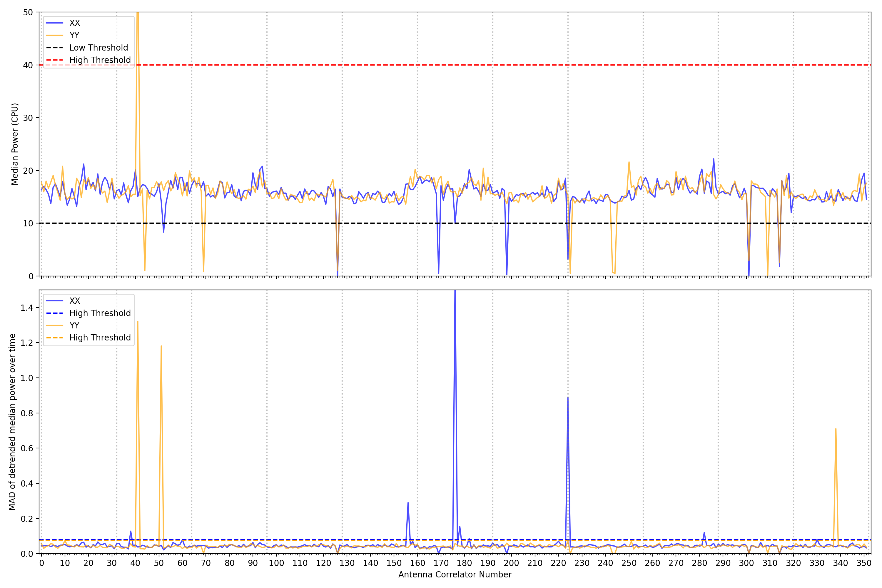The height and width of the screenshot is (588, 882).
Task: Click the Median Power (CPU) axis label
Action: point(15,144)
